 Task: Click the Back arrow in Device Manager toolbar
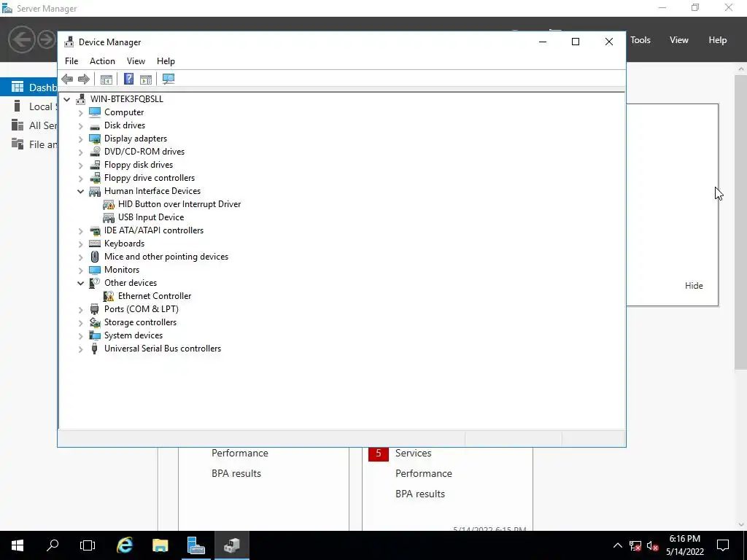[67, 79]
